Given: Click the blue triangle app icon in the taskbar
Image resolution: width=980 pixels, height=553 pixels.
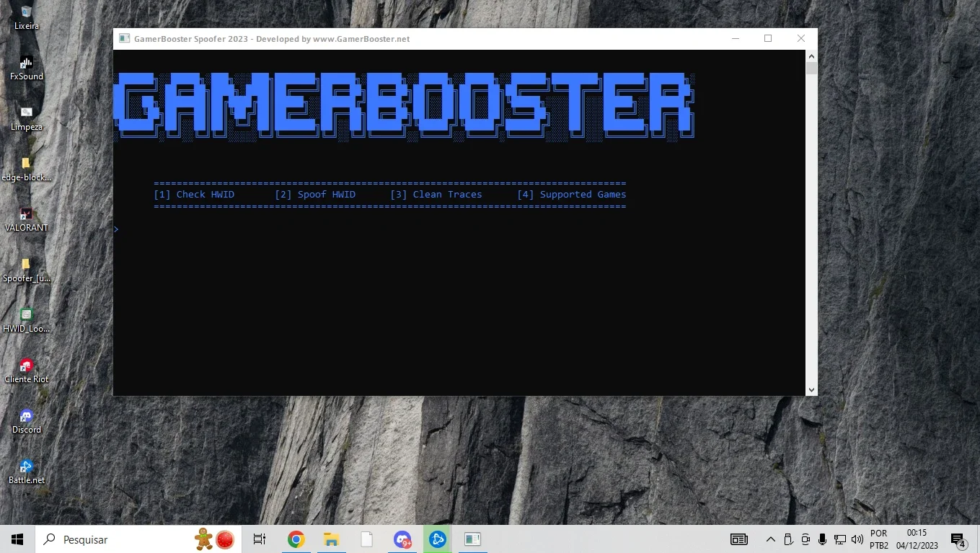Looking at the screenshot, I should coord(437,539).
